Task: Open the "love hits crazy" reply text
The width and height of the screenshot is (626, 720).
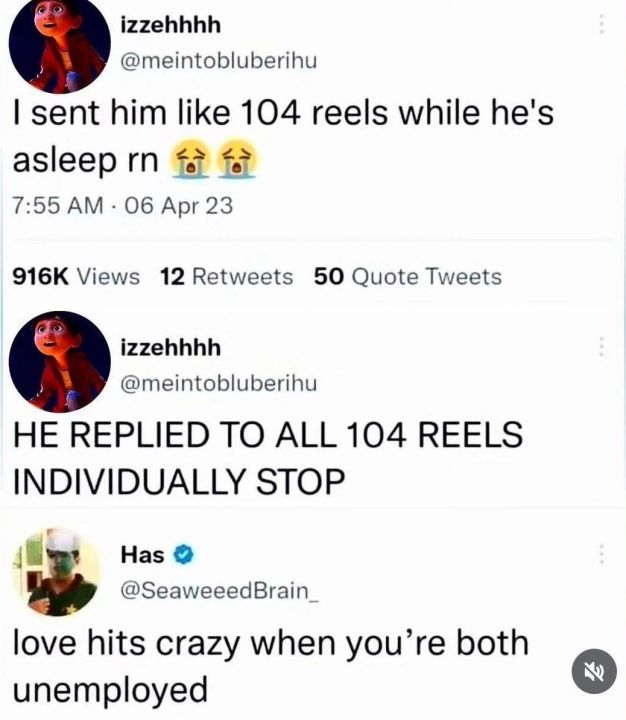Action: pyautogui.click(x=271, y=666)
